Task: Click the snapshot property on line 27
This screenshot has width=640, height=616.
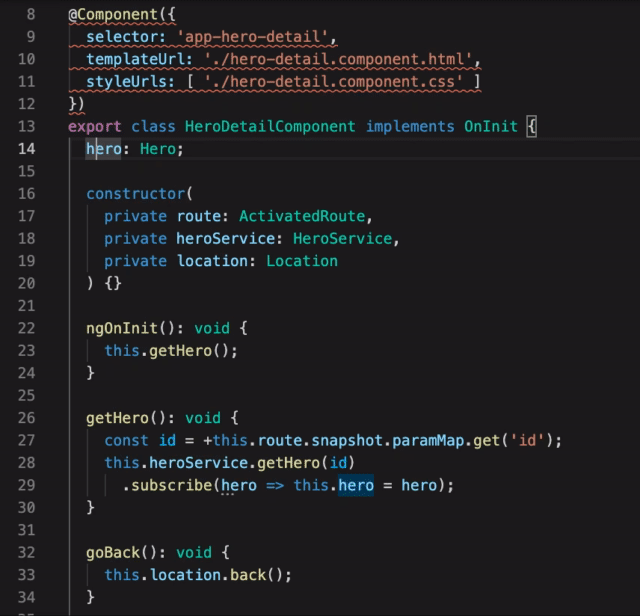Action: click(x=347, y=441)
